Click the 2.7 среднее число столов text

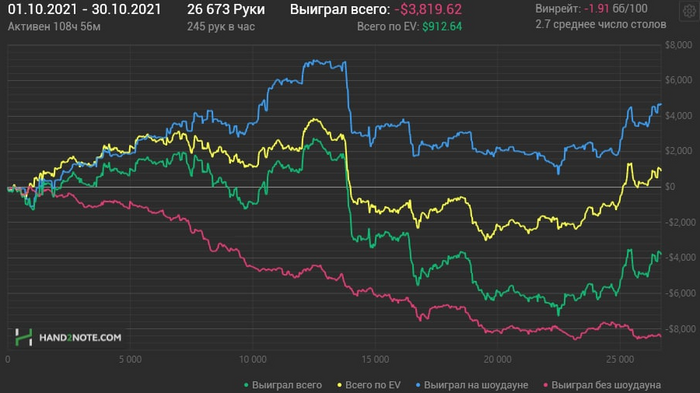(x=601, y=25)
